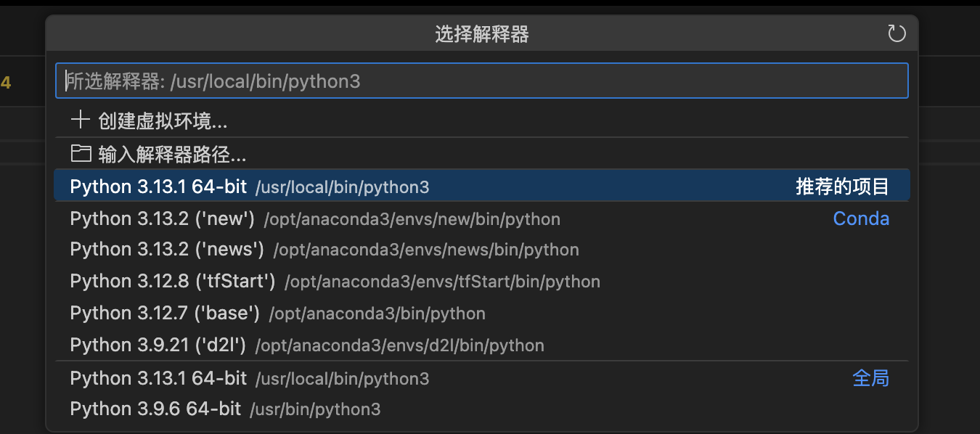Image resolution: width=980 pixels, height=434 pixels.
Task: Click the /opt/anaconda3/bin/python path text
Action: pos(377,314)
